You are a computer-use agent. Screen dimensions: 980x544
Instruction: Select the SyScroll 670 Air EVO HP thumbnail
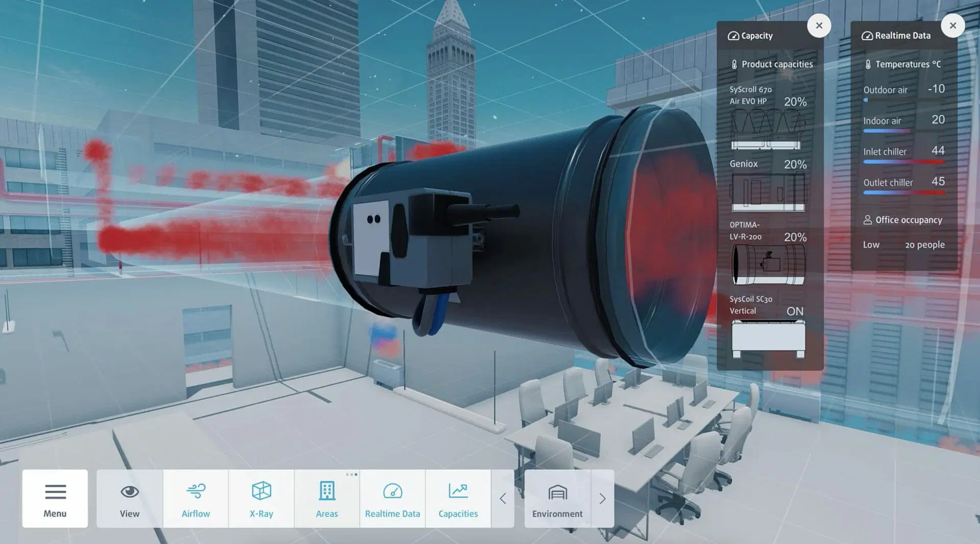[768, 131]
